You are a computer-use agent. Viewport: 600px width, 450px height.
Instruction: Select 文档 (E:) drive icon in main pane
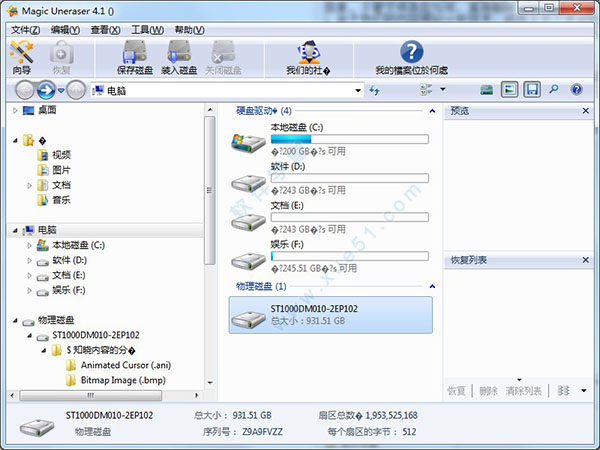(x=248, y=222)
